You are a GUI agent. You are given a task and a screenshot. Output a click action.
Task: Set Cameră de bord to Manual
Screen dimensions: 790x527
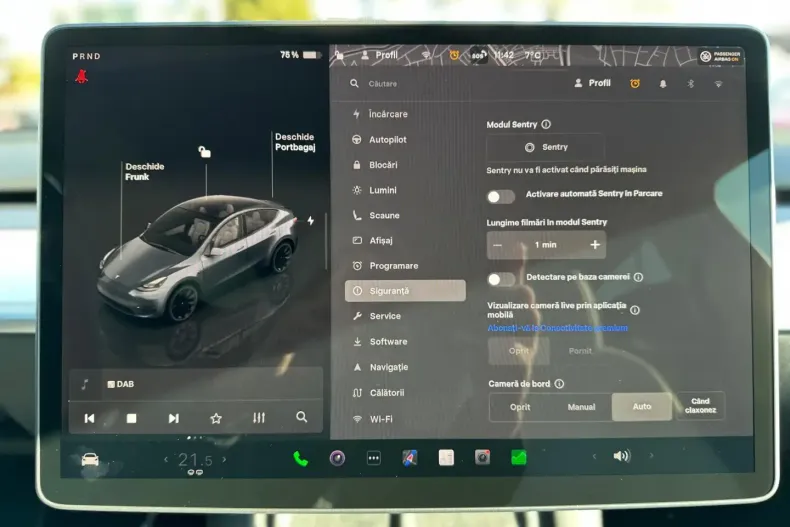click(x=581, y=407)
